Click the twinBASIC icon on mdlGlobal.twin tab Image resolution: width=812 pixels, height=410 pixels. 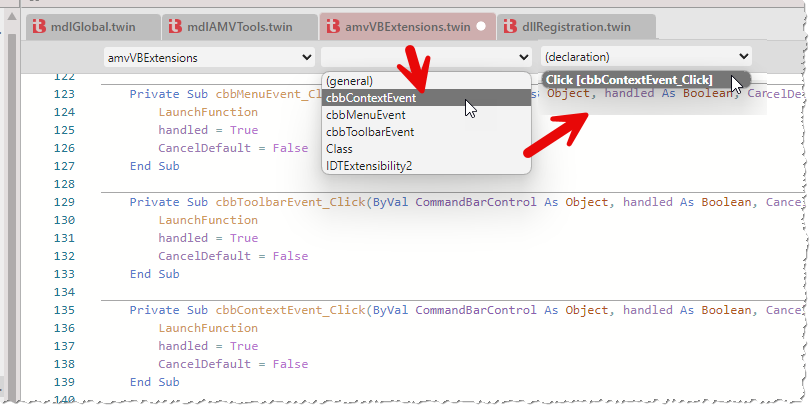38,27
